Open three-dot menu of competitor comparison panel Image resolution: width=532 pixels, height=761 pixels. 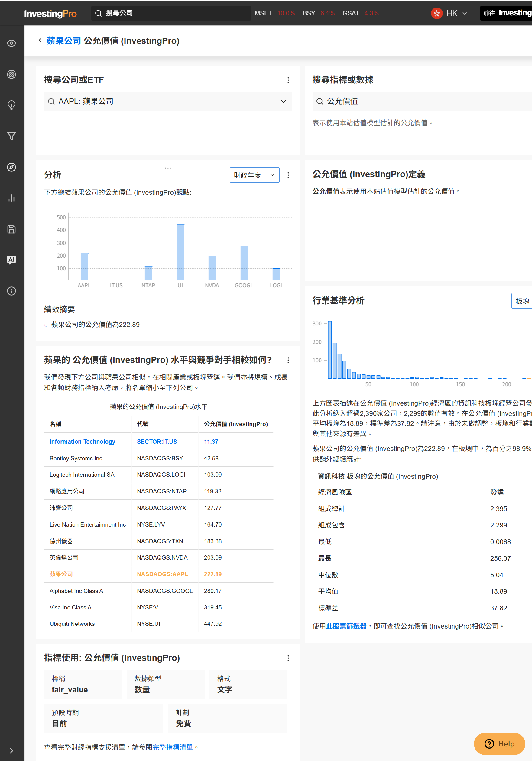tap(288, 360)
